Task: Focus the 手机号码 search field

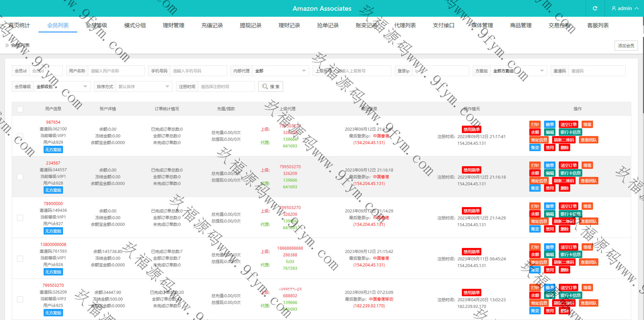Action: (x=198, y=71)
